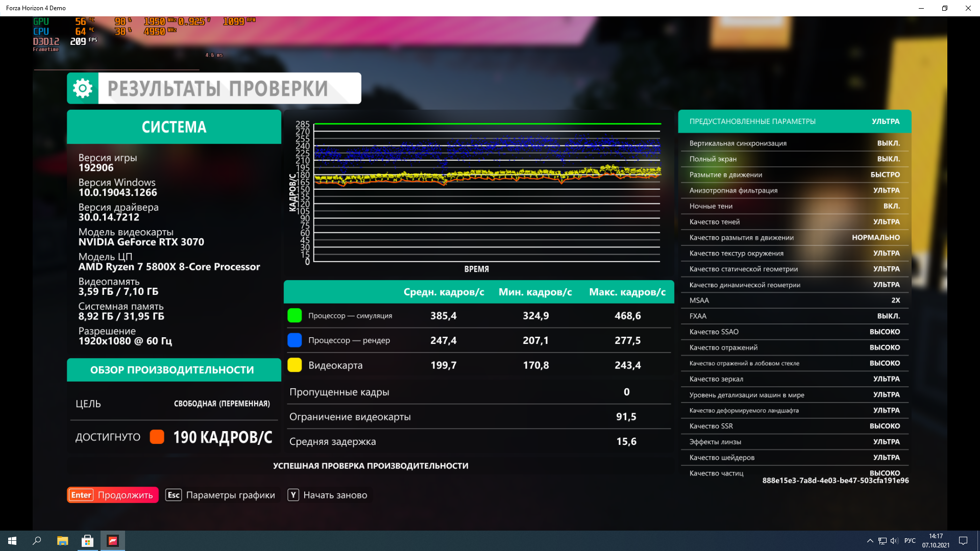The image size is (980, 551).
Task: Open Microsoft Store taskbar icon
Action: (88, 541)
